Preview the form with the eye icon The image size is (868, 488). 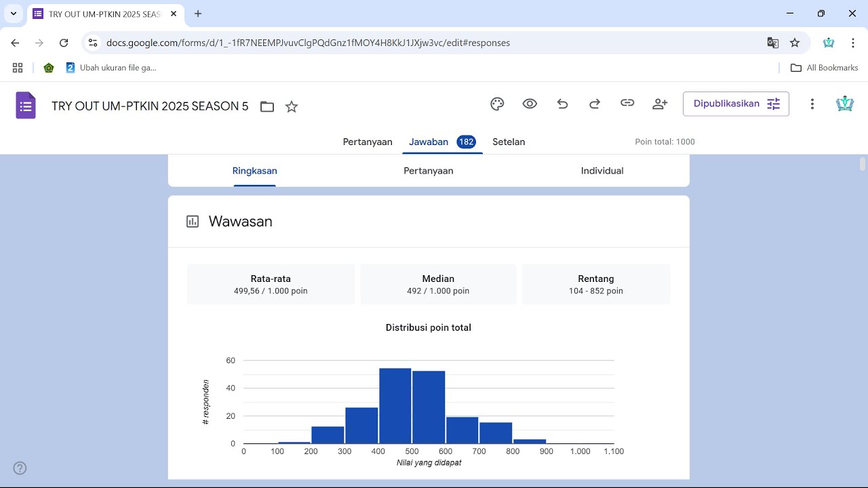(x=530, y=104)
